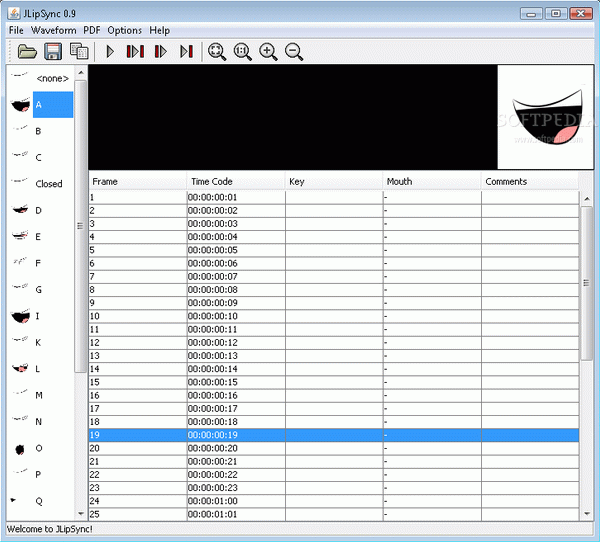
Task: Select the Closed mouth shape
Action: [41, 184]
